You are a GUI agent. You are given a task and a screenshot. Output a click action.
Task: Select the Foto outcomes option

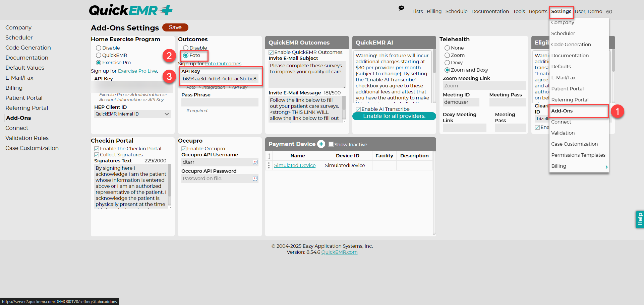pyautogui.click(x=186, y=55)
